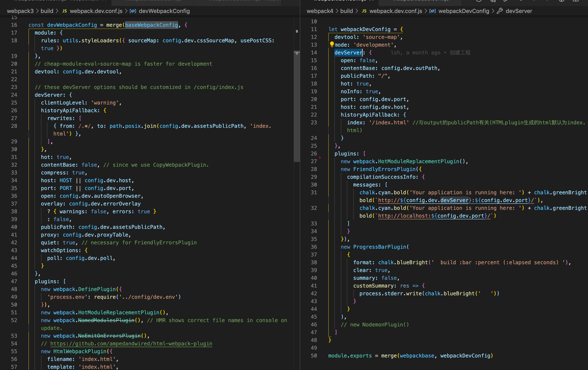The image size is (588, 370).
Task: Click the purple marker in the left minimap
Action: 297,31
